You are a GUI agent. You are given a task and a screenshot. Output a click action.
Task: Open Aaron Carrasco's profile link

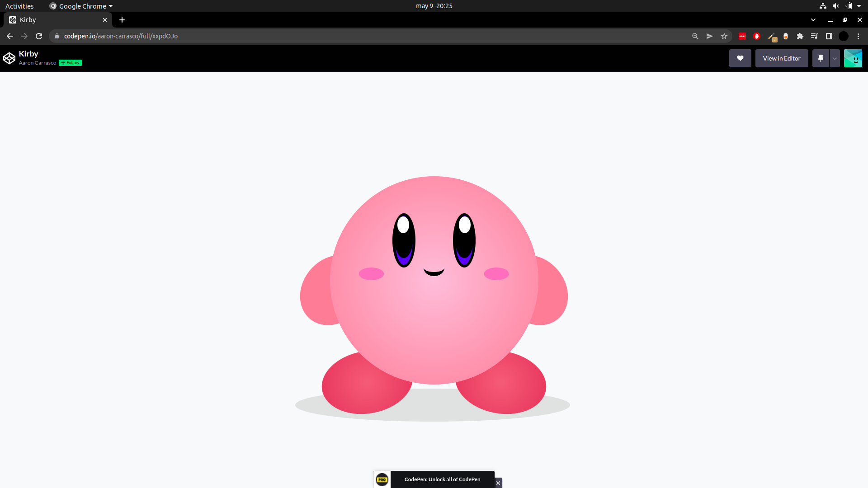tap(38, 63)
